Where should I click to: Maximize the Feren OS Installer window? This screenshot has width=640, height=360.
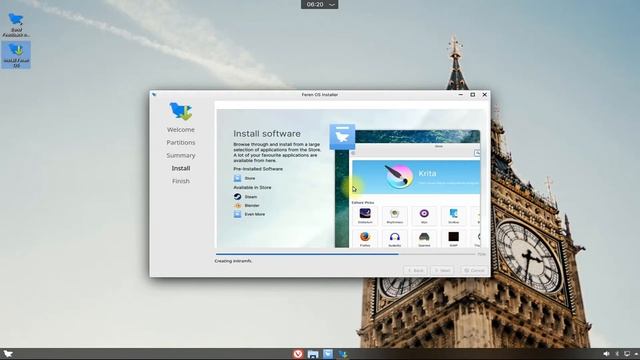pos(473,95)
